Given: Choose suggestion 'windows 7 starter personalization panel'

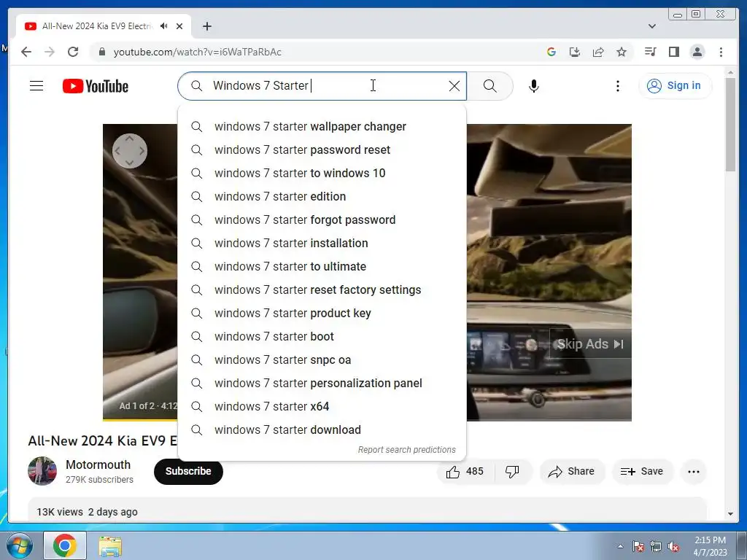Looking at the screenshot, I should [322, 384].
